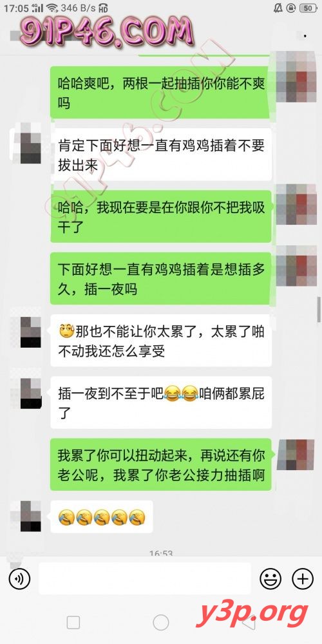This screenshot has width=322, height=644.
Task: Tap the Wi-Fi signal status icon
Action: [52, 8]
